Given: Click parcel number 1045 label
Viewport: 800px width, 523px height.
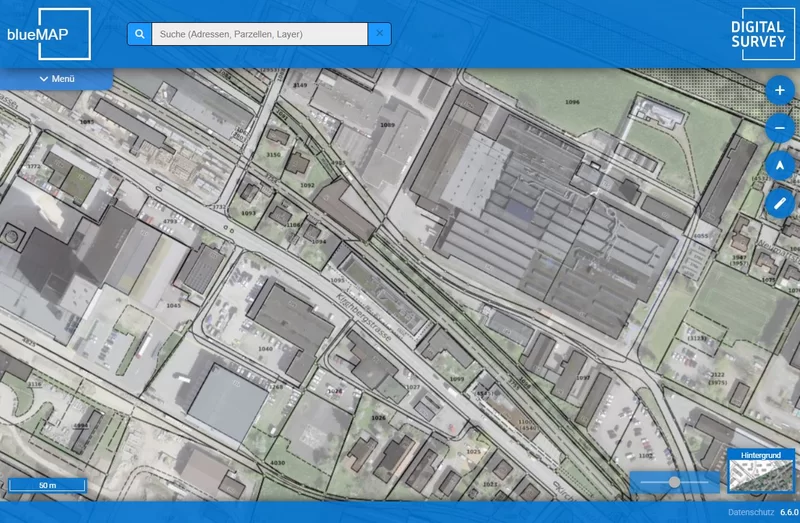Looking at the screenshot, I should click(x=173, y=306).
